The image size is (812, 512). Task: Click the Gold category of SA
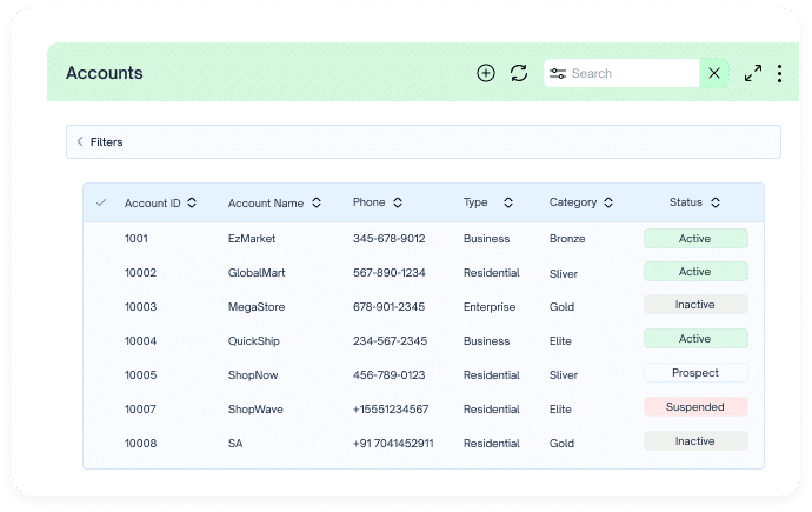click(x=562, y=443)
